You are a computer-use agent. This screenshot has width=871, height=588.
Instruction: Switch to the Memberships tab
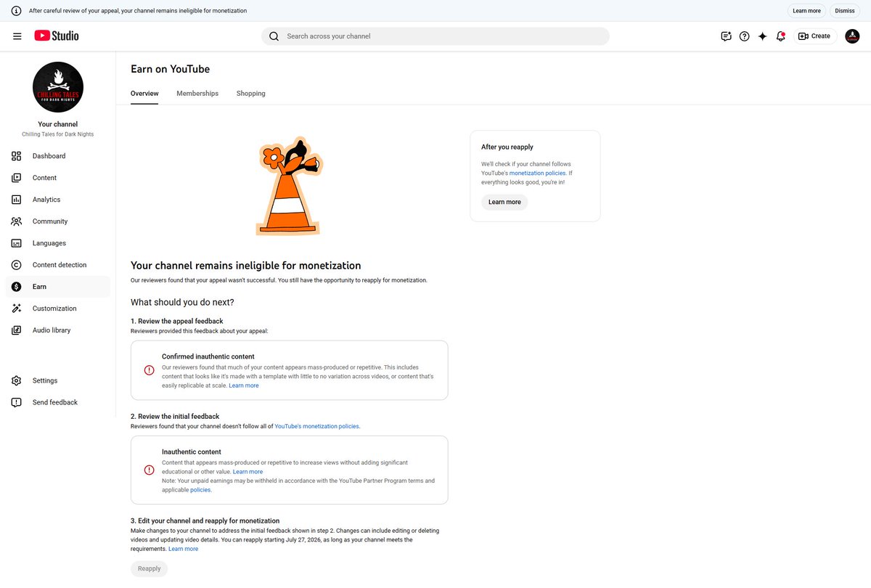pyautogui.click(x=197, y=94)
